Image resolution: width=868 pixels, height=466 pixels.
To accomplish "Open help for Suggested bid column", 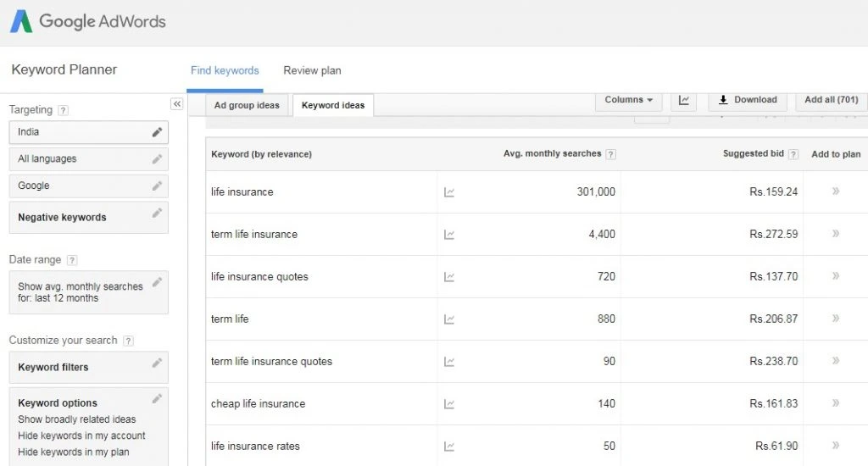I will [x=793, y=154].
